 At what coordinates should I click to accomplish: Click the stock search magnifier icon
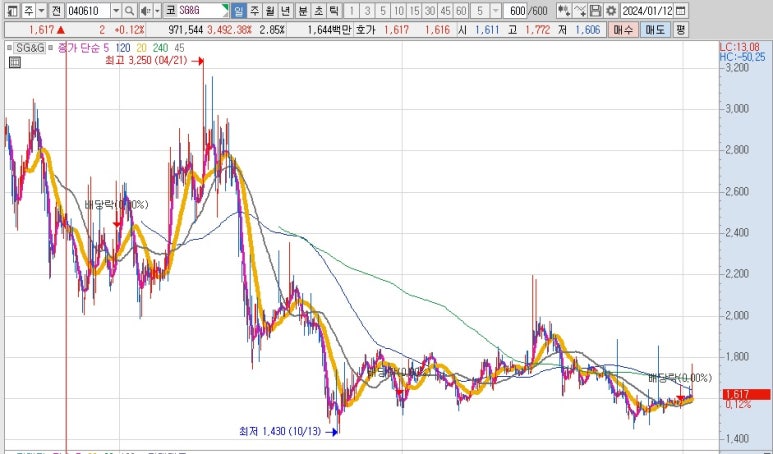pyautogui.click(x=130, y=10)
